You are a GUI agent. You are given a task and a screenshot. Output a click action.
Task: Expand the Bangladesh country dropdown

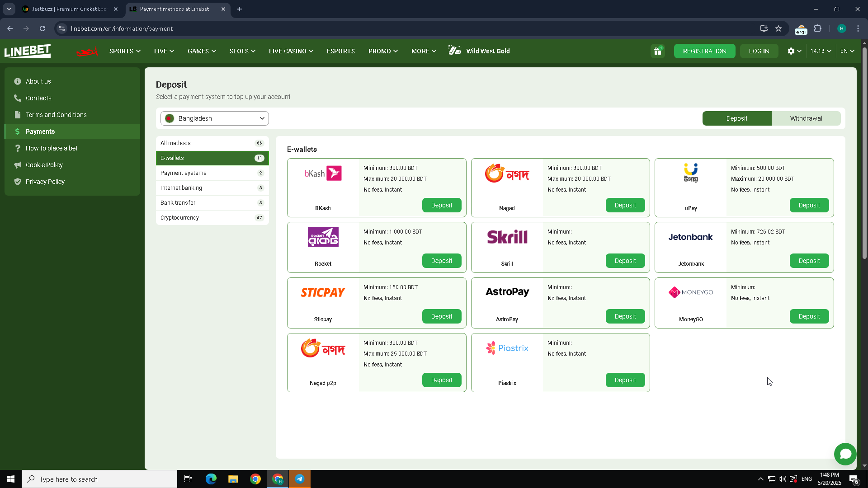click(x=214, y=118)
